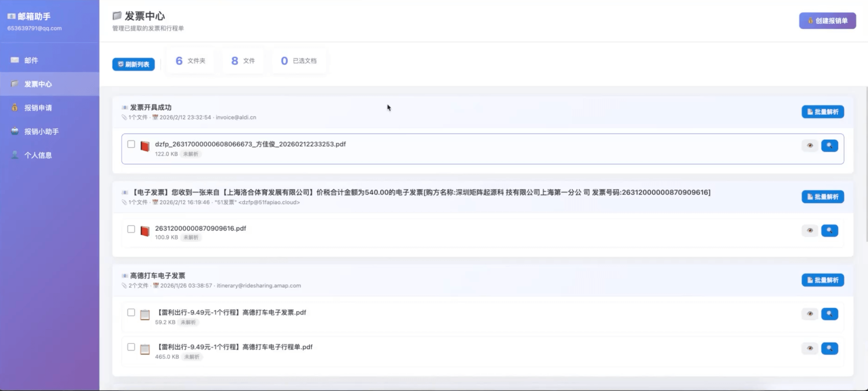Click the account email 653639791@qq.com
The width and height of the screenshot is (868, 391).
pos(34,28)
